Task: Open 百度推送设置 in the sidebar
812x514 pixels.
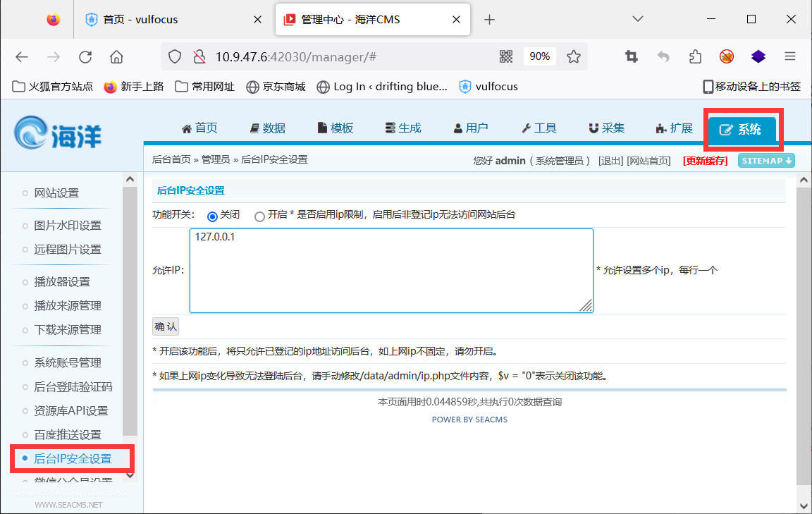Action: [x=68, y=435]
